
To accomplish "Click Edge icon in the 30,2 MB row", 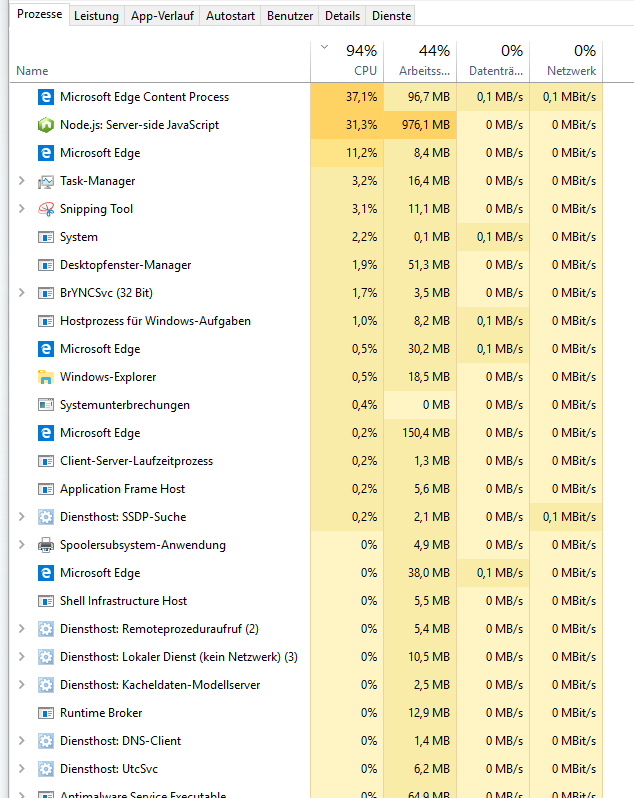I will pyautogui.click(x=46, y=349).
